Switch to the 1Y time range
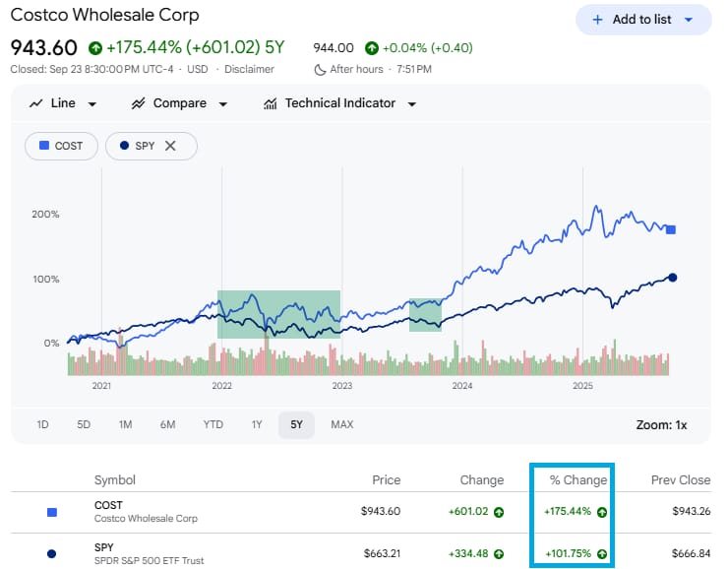The height and width of the screenshot is (569, 728). pyautogui.click(x=257, y=424)
